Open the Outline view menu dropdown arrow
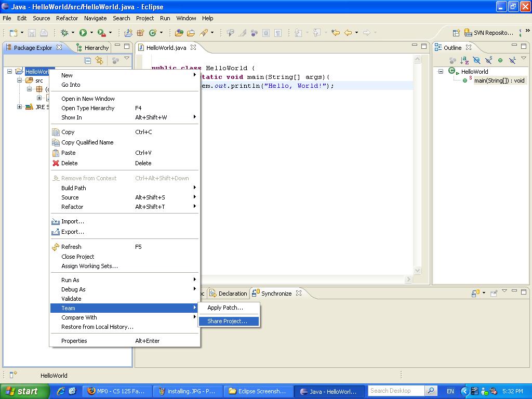This screenshot has height=399, width=532. [524, 59]
